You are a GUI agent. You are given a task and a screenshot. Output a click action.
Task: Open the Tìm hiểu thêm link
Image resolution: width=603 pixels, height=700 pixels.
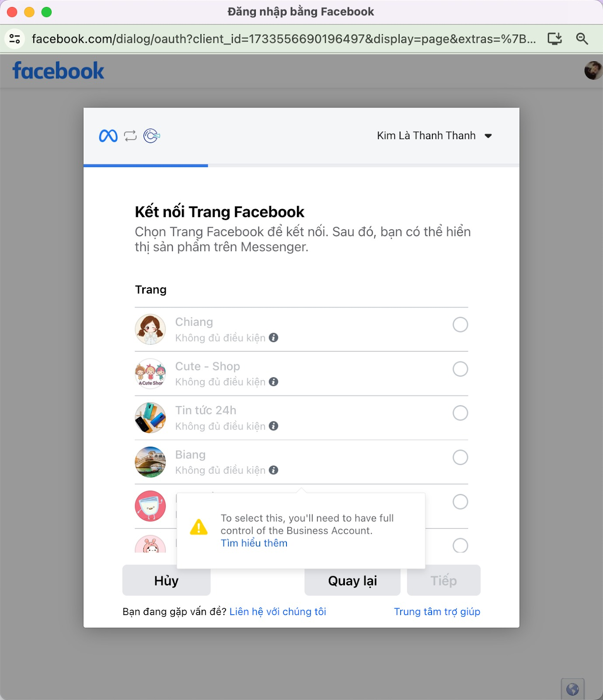tap(254, 543)
